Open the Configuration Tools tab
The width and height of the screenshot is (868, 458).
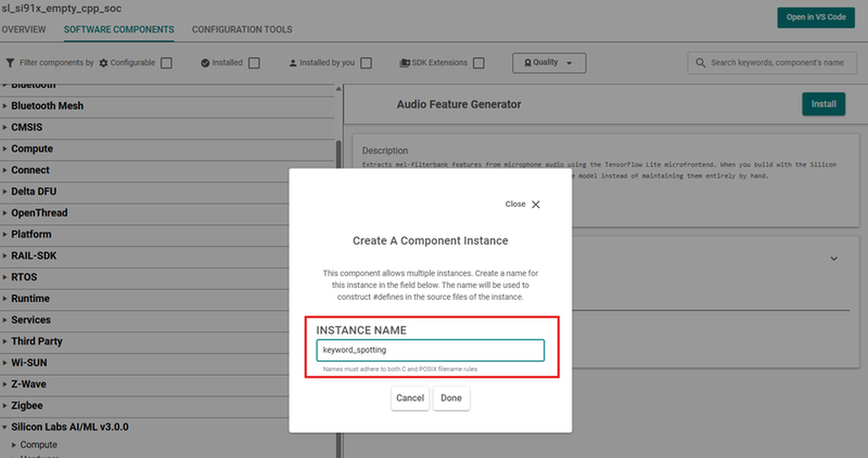pyautogui.click(x=242, y=29)
